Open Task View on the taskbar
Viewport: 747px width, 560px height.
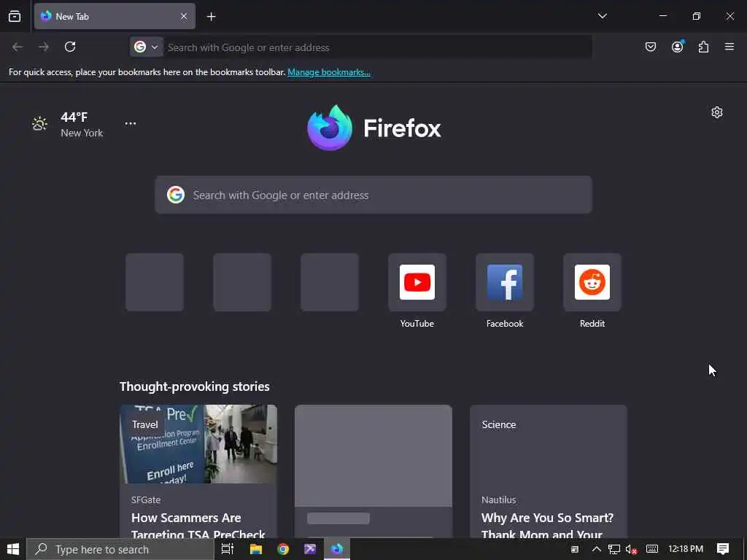[228, 549]
